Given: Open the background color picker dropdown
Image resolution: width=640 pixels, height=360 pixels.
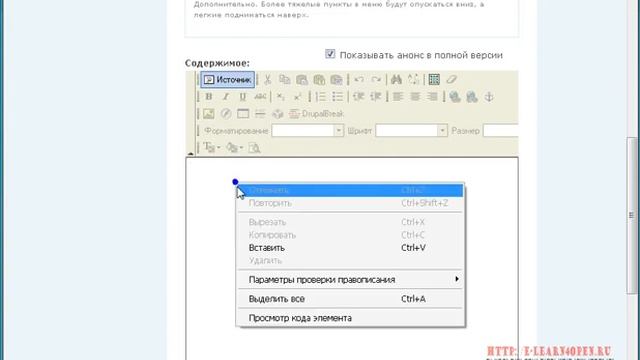Looking at the screenshot, I should (235, 147).
